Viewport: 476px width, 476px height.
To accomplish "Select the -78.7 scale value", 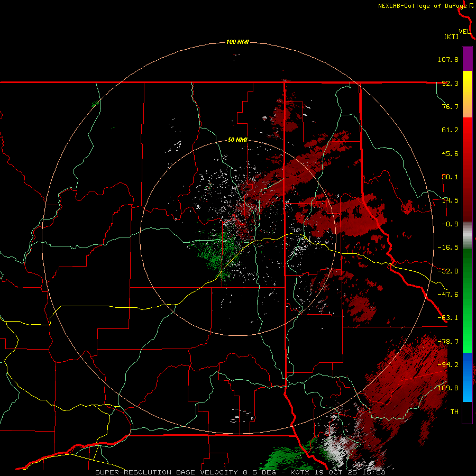I will pyautogui.click(x=448, y=342).
